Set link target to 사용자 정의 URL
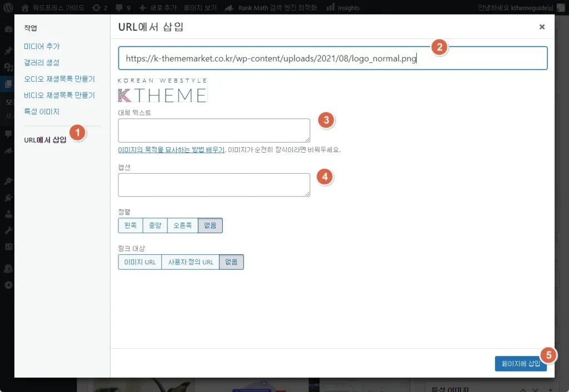This screenshot has width=569, height=392. click(191, 262)
